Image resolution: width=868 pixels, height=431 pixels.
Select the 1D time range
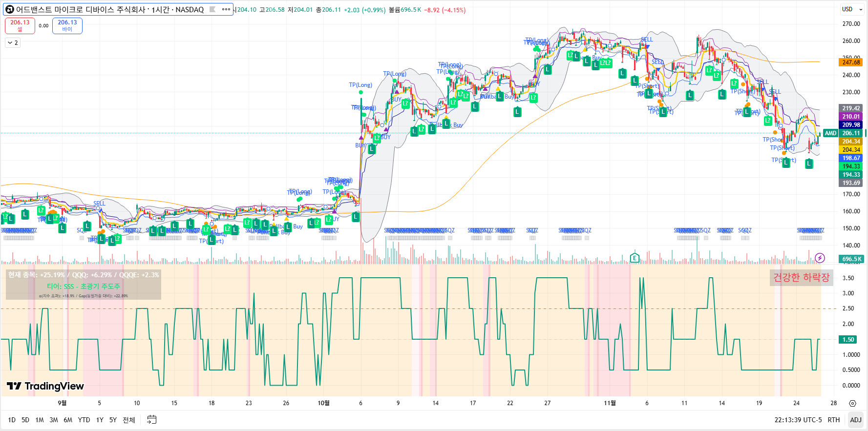tap(12, 420)
